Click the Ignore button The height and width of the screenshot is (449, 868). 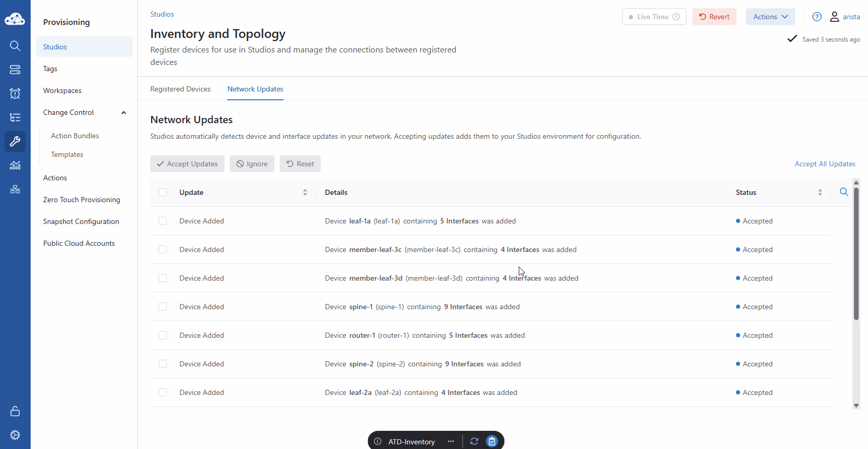252,164
